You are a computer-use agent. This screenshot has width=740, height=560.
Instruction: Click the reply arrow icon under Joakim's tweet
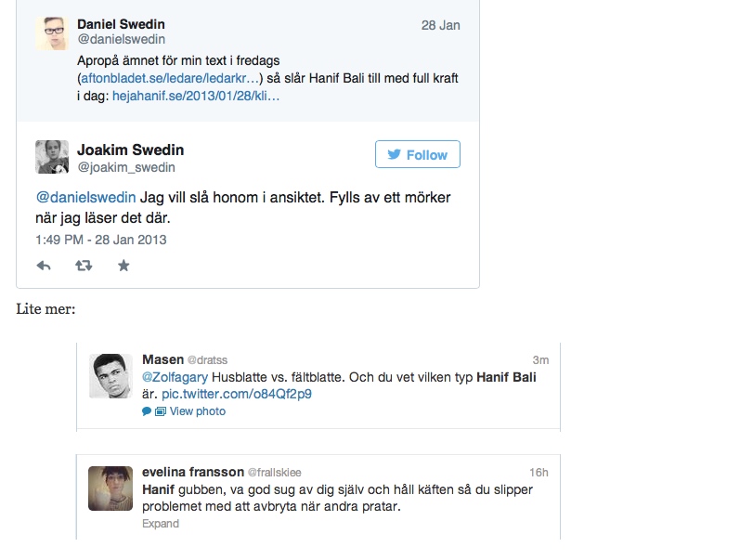coord(44,266)
